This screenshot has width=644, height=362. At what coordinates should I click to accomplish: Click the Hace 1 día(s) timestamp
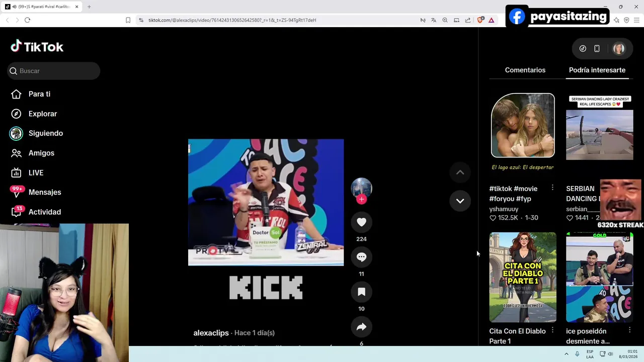pos(254,333)
